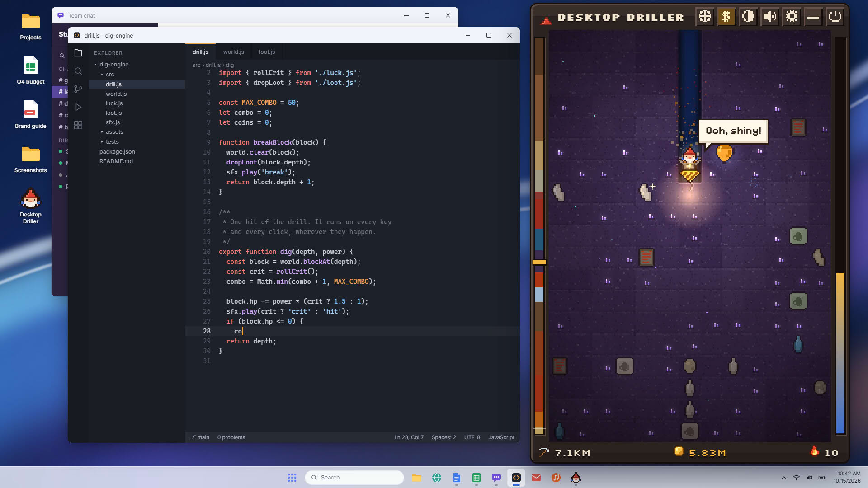868x488 pixels.
Task: Change indentation via Spaces: 2
Action: [x=443, y=437]
